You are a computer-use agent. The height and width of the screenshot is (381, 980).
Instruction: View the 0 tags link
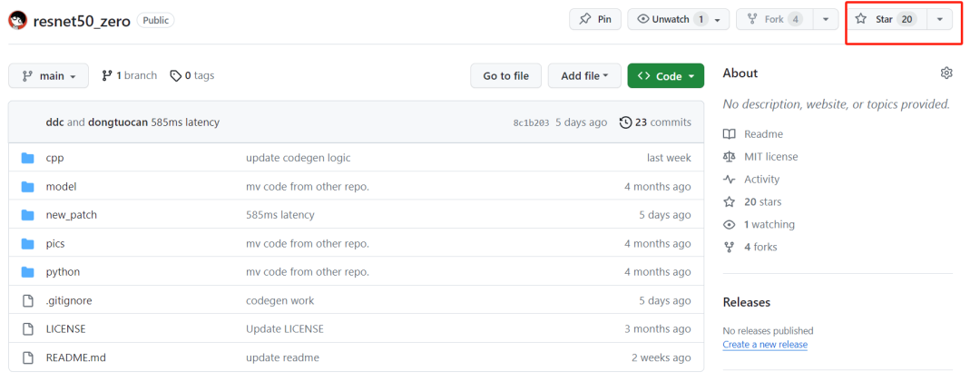(191, 75)
